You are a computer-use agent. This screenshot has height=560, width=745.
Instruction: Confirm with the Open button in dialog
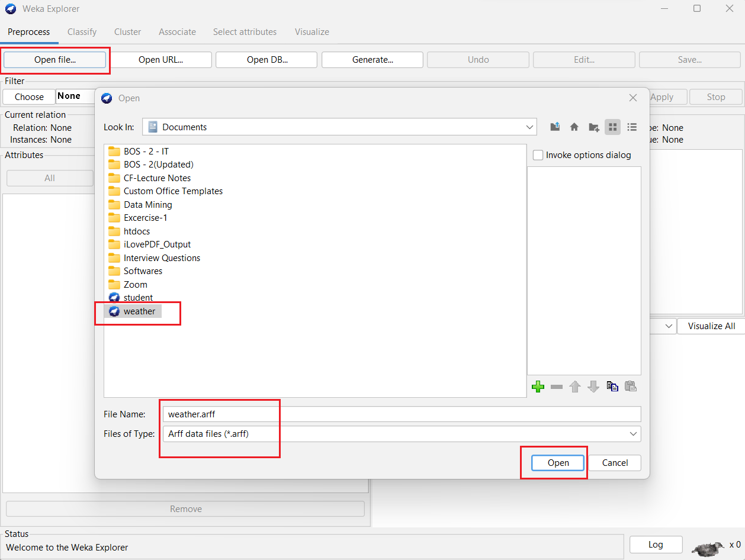558,463
